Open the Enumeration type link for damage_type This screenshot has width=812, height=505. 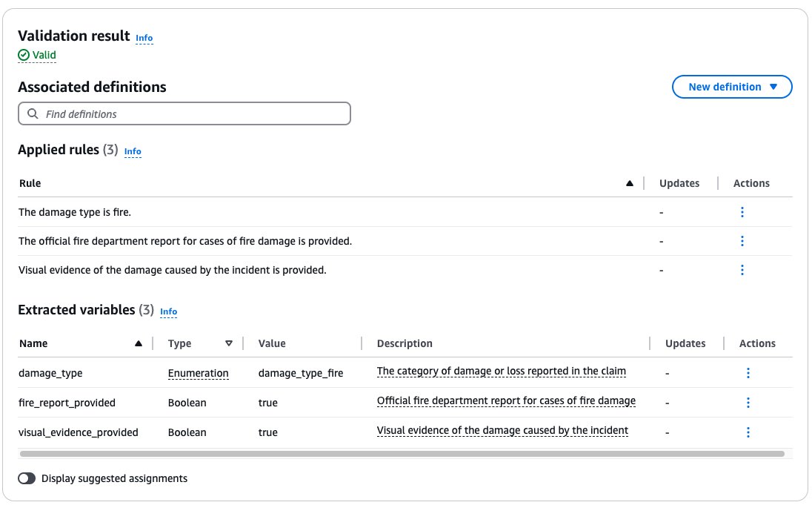point(199,373)
